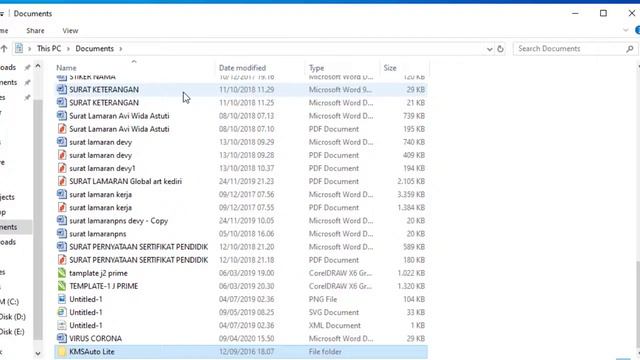This screenshot has width=640, height=360.
Task: Click PDF icon of surat lamaran devy1
Action: (x=62, y=168)
